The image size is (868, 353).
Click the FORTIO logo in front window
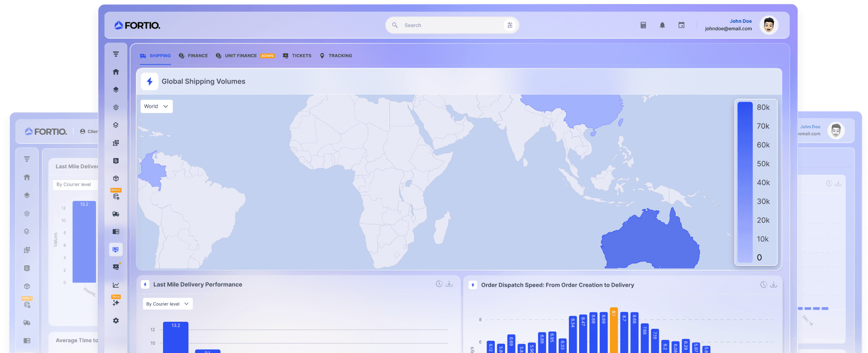click(137, 25)
